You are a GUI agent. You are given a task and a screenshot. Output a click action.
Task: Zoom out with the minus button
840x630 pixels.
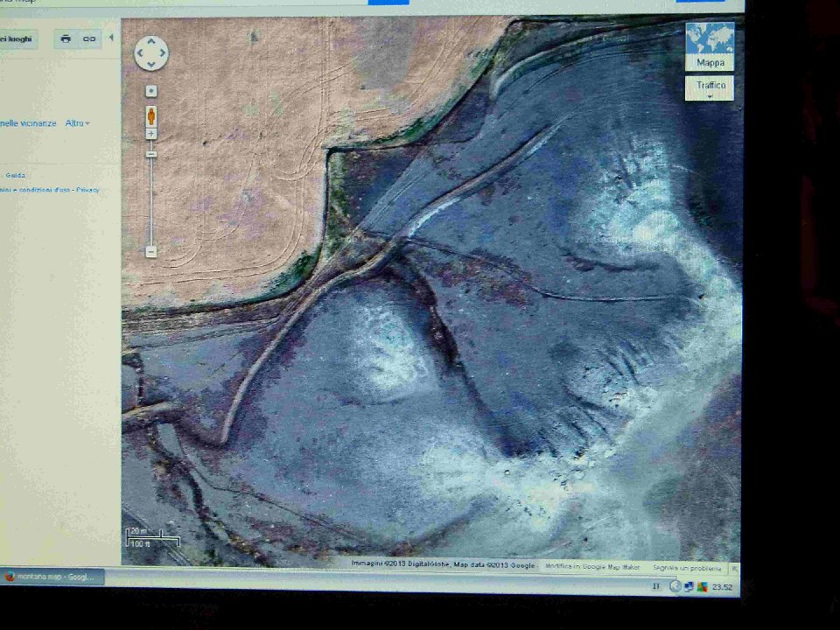tap(151, 252)
